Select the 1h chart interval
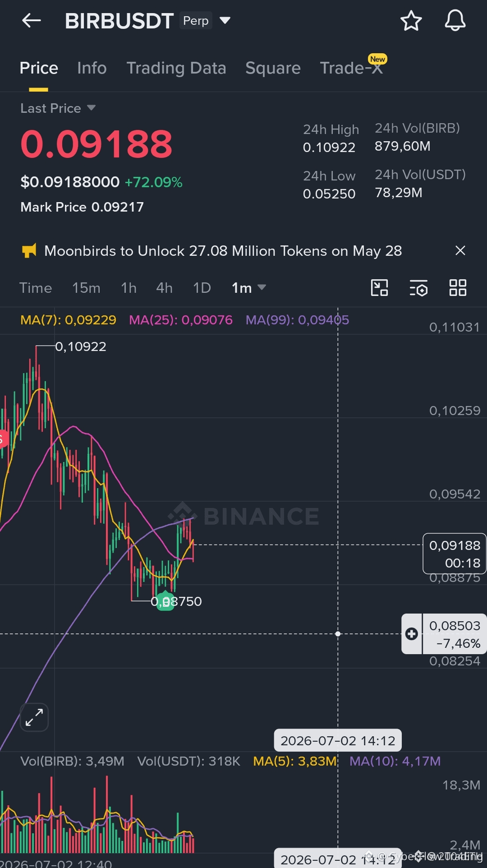Viewport: 487px width, 868px height. [129, 288]
